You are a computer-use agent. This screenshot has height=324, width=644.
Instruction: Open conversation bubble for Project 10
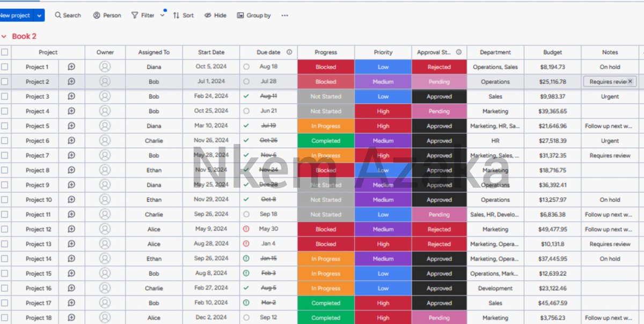tap(71, 199)
